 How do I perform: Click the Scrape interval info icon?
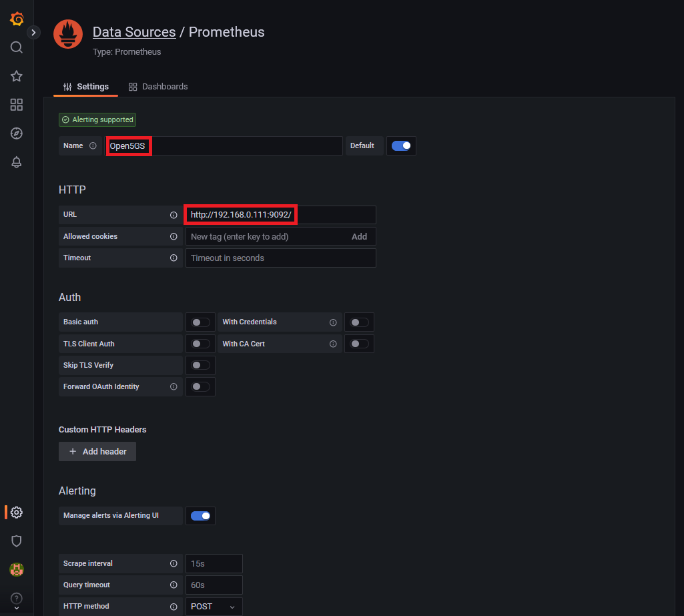point(174,564)
